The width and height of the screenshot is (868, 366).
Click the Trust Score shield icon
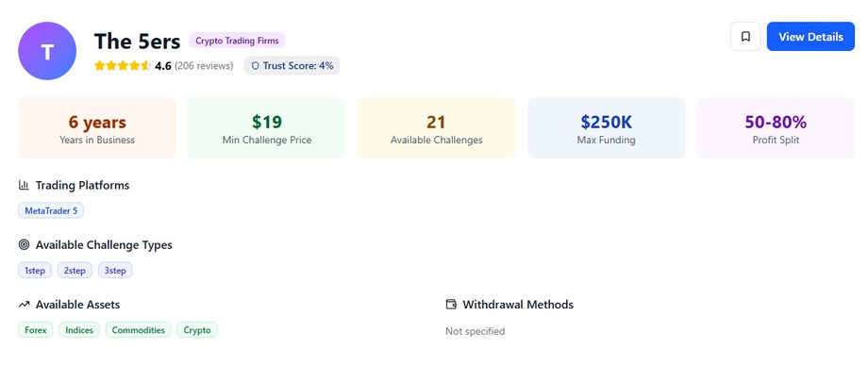(255, 66)
